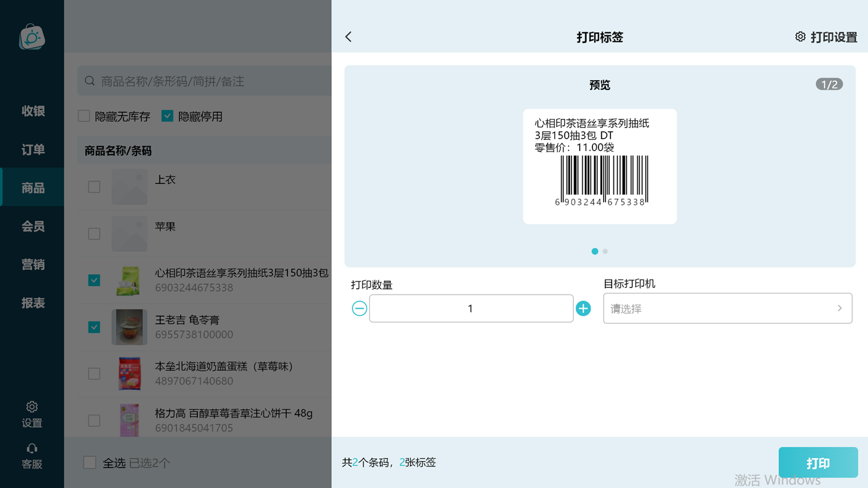The height and width of the screenshot is (488, 868).
Task: Uncheck the 心相印茶语丝享 product checkbox
Action: [94, 280]
